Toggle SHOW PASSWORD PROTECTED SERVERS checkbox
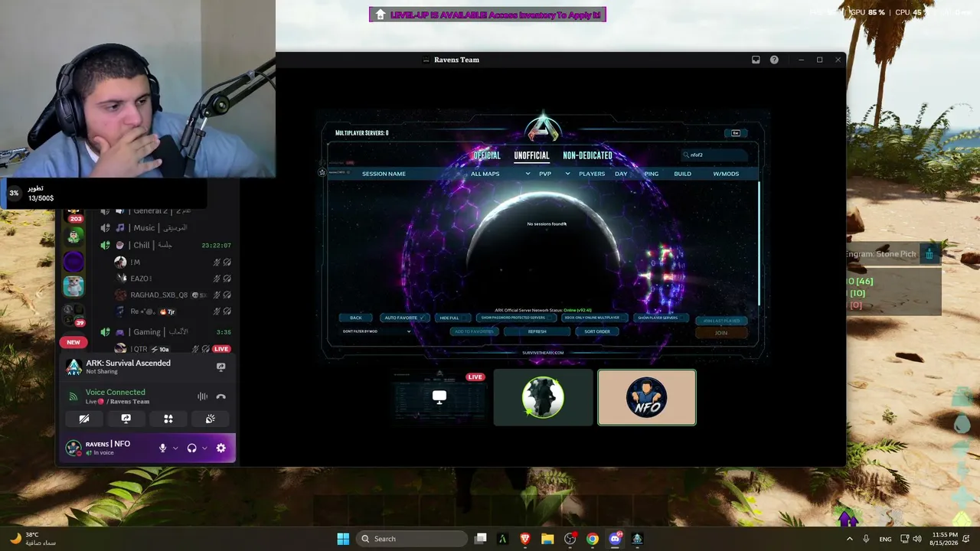The image size is (980, 551). pyautogui.click(x=516, y=318)
